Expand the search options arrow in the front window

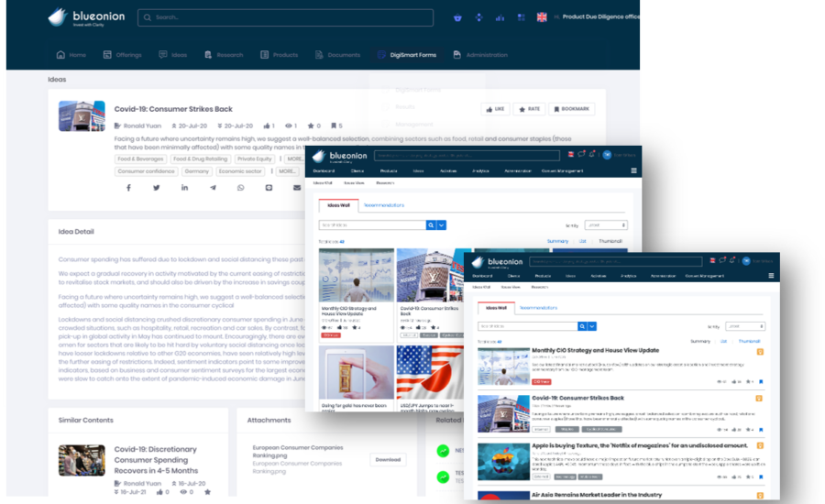(x=592, y=326)
